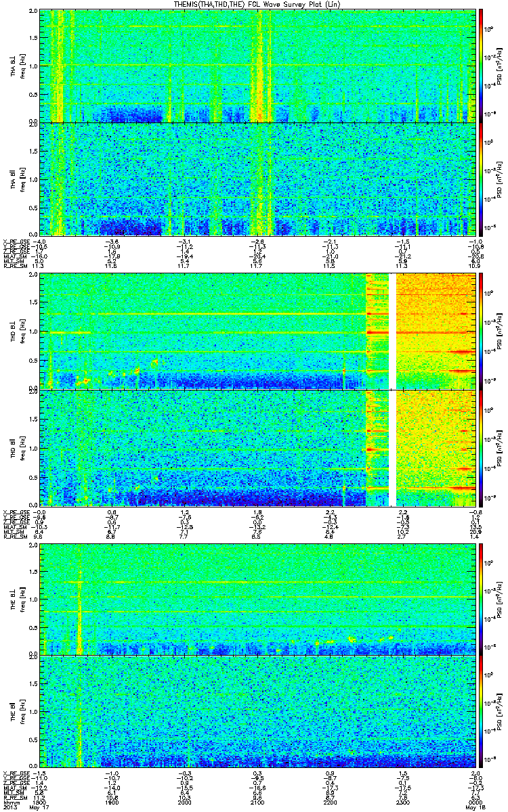Click the X_RE_GSE row label under THE panels
This screenshot has height=812, width=508.
pos(16,773)
